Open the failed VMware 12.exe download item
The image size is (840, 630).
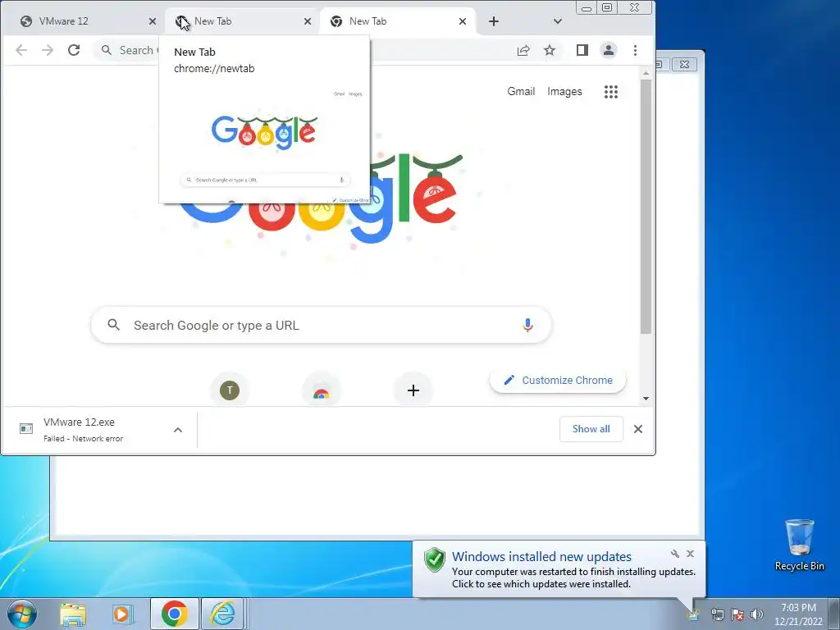[99, 430]
